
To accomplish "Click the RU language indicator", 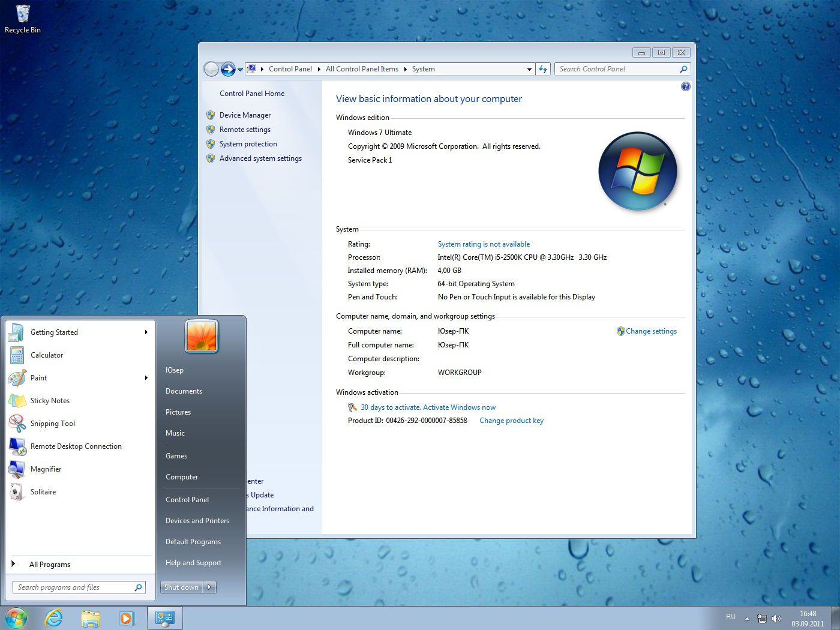I will (731, 617).
